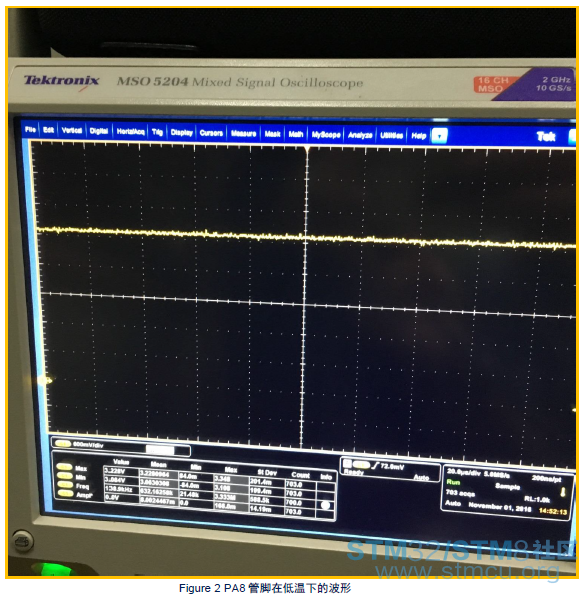This screenshot has height=596, width=584.
Task: Click the Info column header
Action: [326, 477]
